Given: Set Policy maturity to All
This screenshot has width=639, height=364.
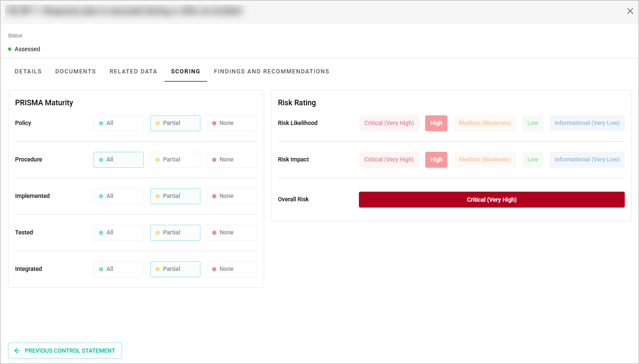Looking at the screenshot, I should click(x=119, y=123).
